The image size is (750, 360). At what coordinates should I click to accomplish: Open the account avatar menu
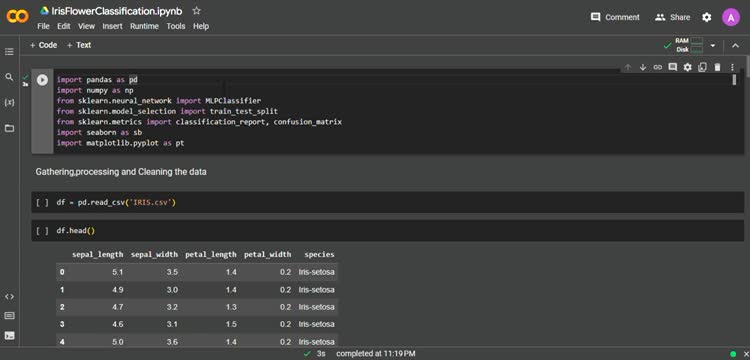(x=731, y=18)
